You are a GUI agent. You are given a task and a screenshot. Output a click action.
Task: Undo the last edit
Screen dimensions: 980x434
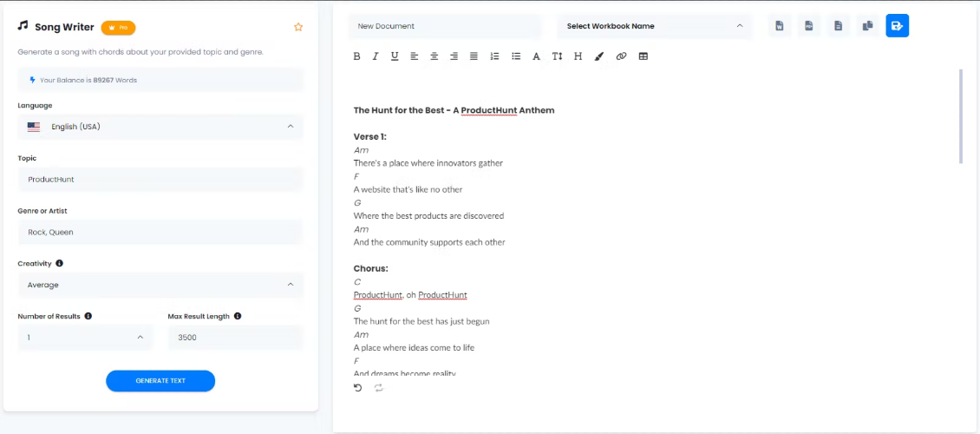pyautogui.click(x=357, y=388)
